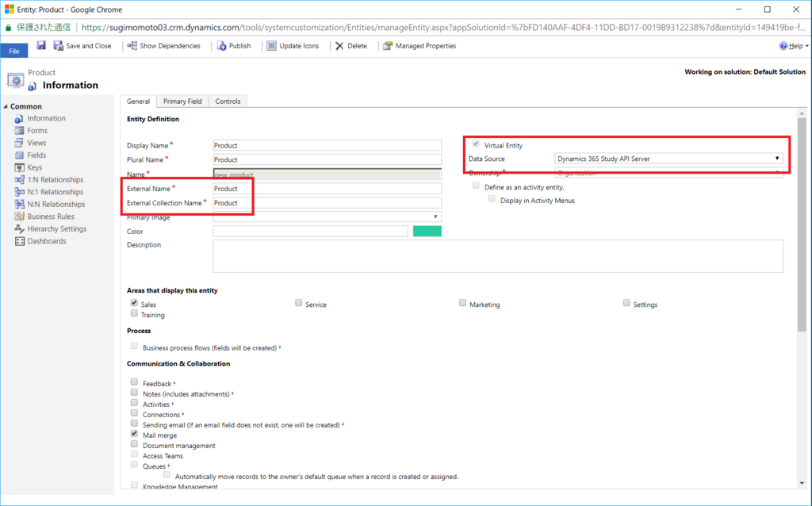Click the Keys sidebar icon

tap(19, 167)
